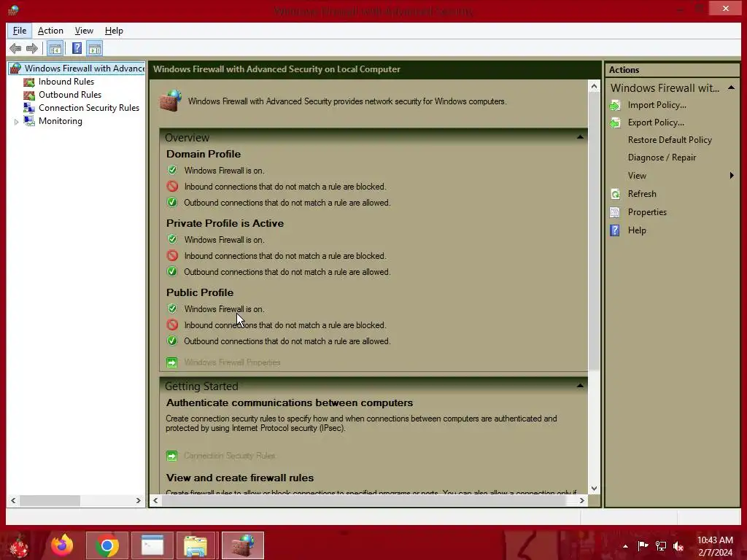Collapse the Overview section

[580, 137]
